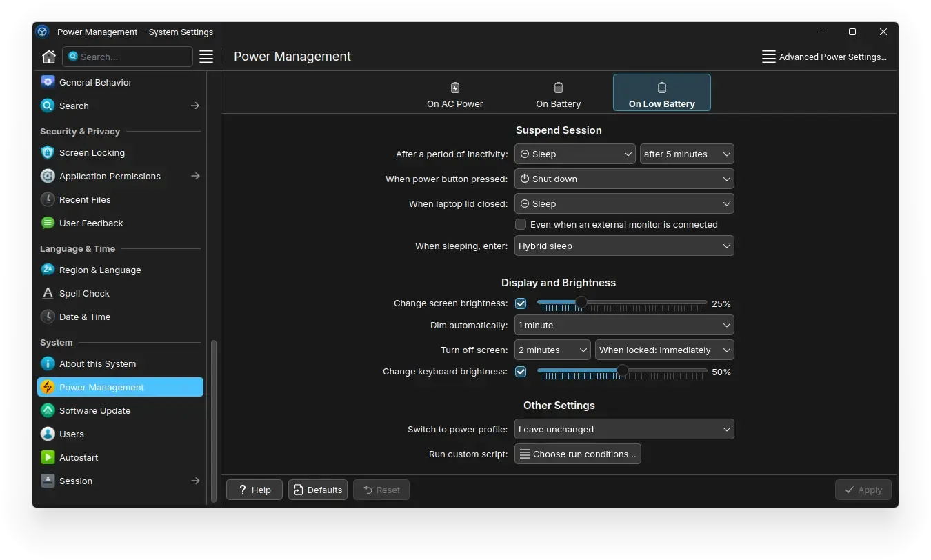Click the Software Update icon
The width and height of the screenshot is (931, 560).
coord(48,410)
